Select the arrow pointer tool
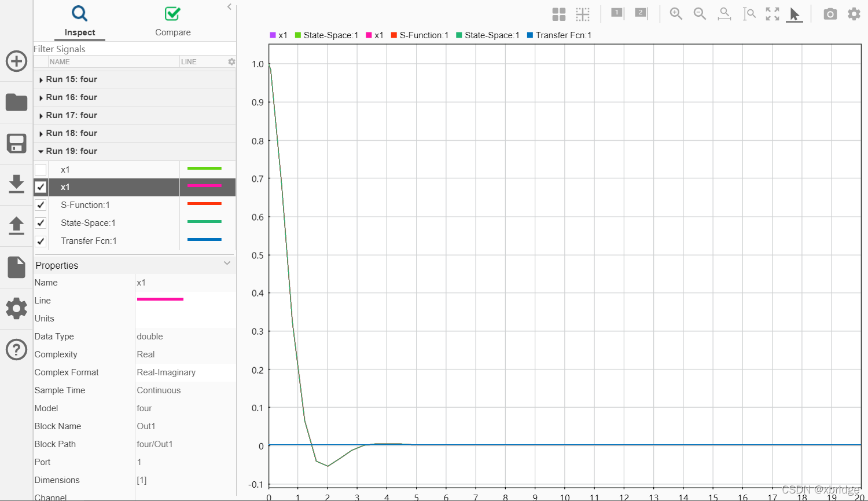The width and height of the screenshot is (868, 501). 795,14
